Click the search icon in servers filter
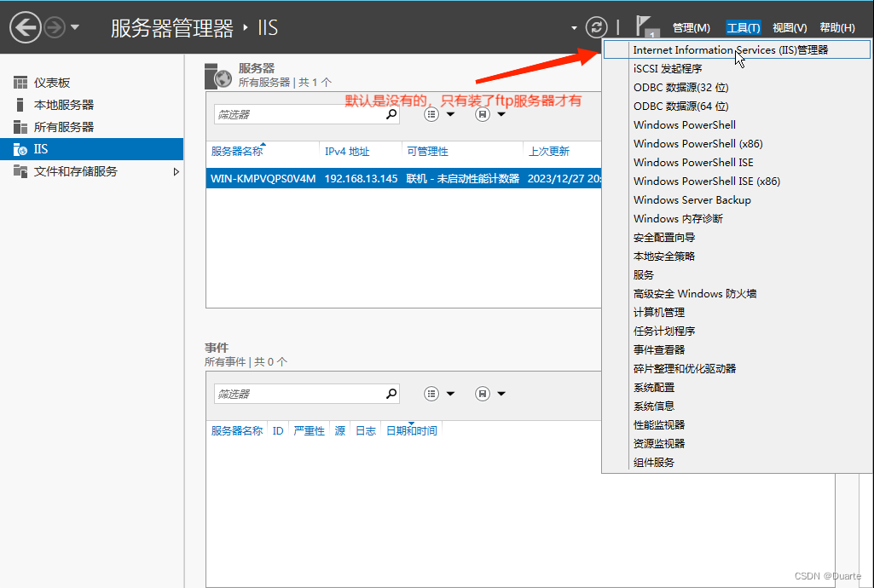 [392, 114]
